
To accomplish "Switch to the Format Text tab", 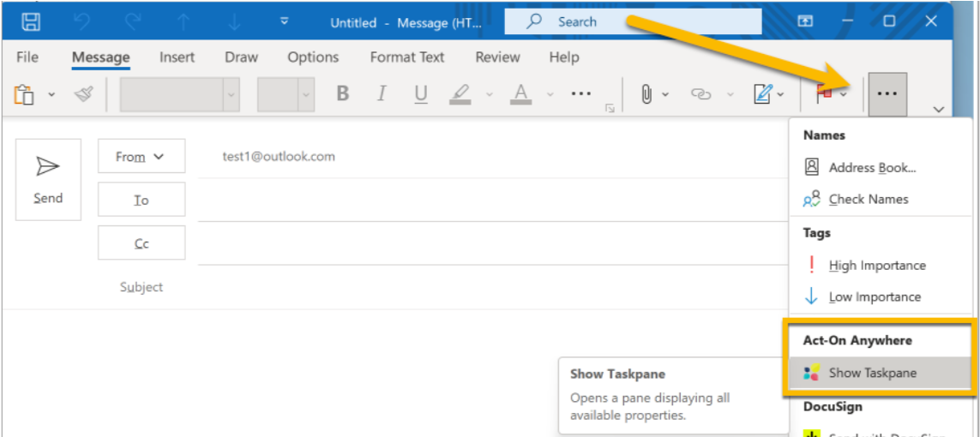I will pyautogui.click(x=407, y=57).
